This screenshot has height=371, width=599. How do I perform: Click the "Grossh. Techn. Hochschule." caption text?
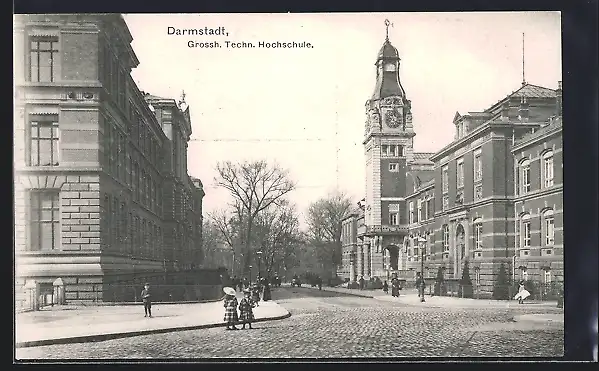(x=250, y=45)
